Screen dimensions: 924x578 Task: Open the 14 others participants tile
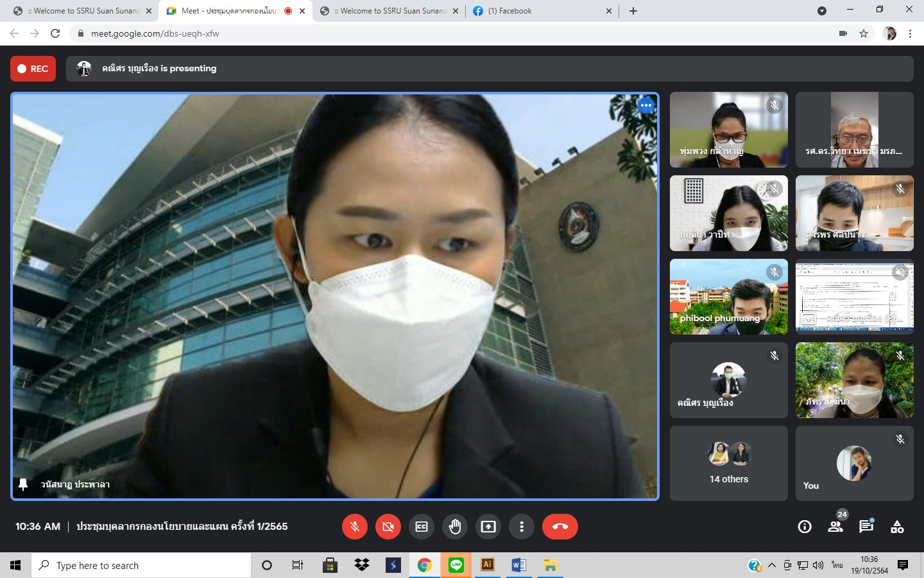728,463
